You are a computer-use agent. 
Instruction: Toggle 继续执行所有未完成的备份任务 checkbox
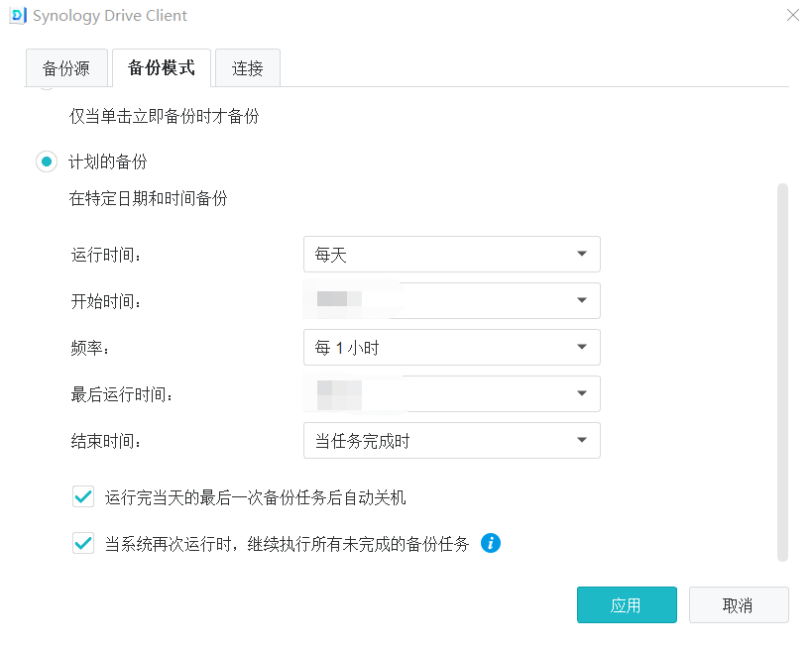83,544
